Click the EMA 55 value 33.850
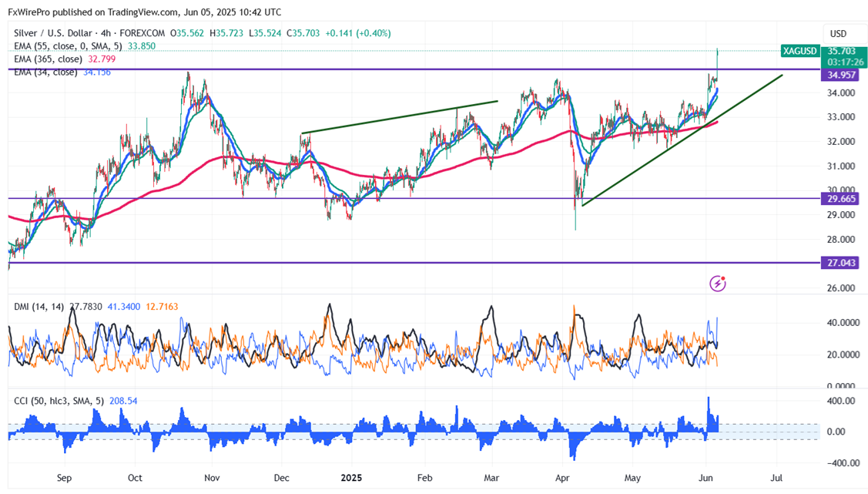 (x=141, y=46)
